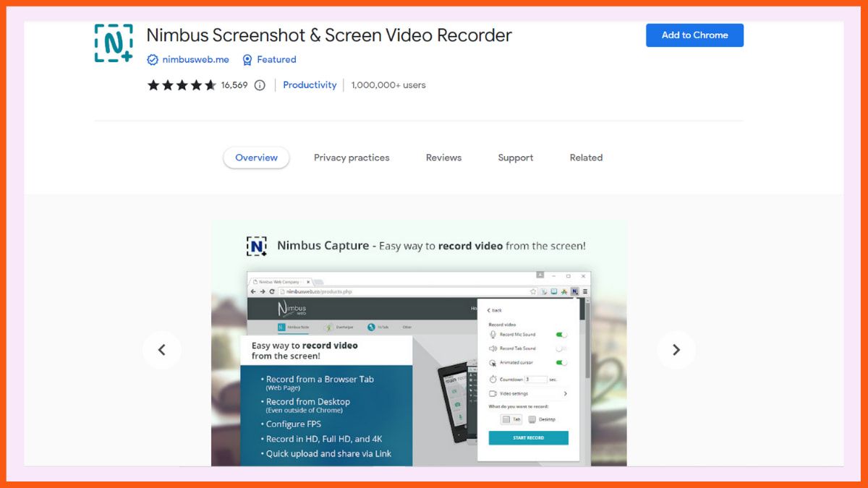Screen dimensions: 868x488
Task: Open the Related tab
Action: pos(586,158)
